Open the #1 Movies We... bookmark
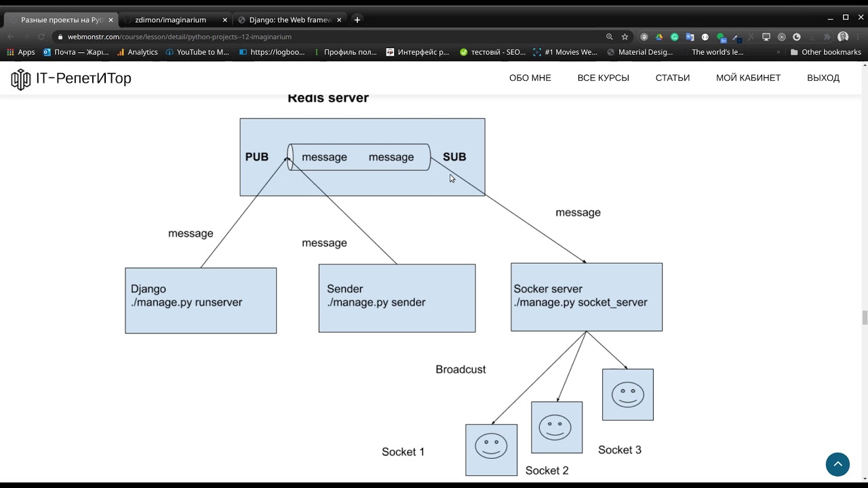 tap(566, 52)
